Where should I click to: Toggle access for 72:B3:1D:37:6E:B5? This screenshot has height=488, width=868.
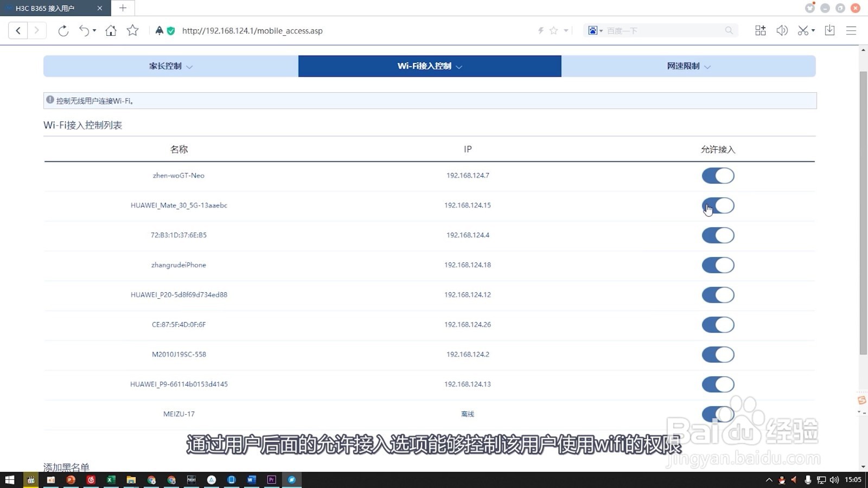point(718,235)
